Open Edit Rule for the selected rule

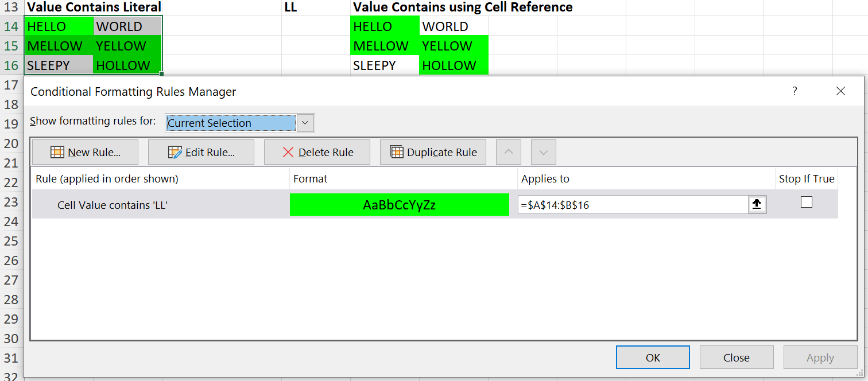[201, 152]
